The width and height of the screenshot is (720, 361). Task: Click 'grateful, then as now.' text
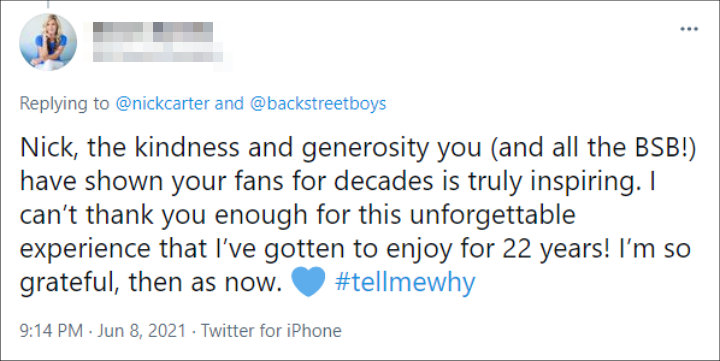150,282
